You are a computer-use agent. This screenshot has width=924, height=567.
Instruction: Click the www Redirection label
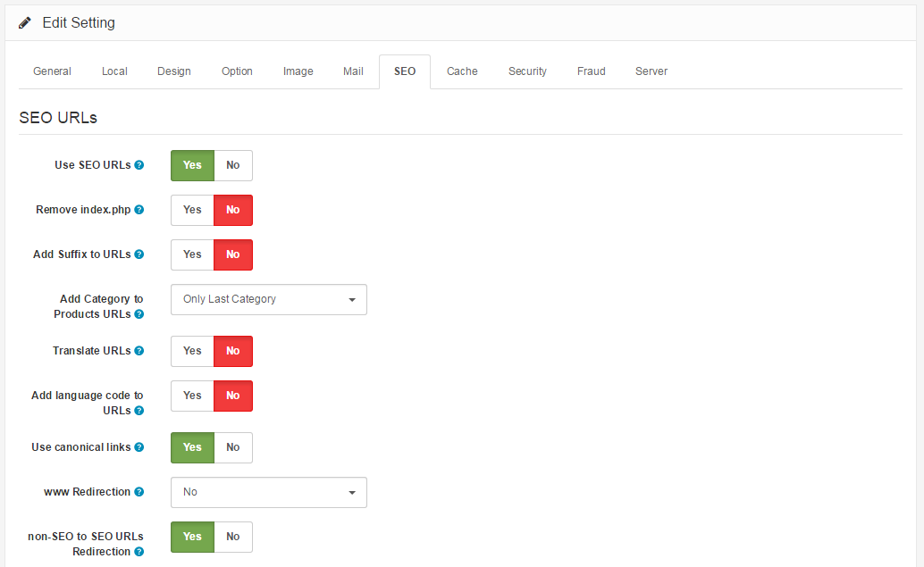coord(87,492)
